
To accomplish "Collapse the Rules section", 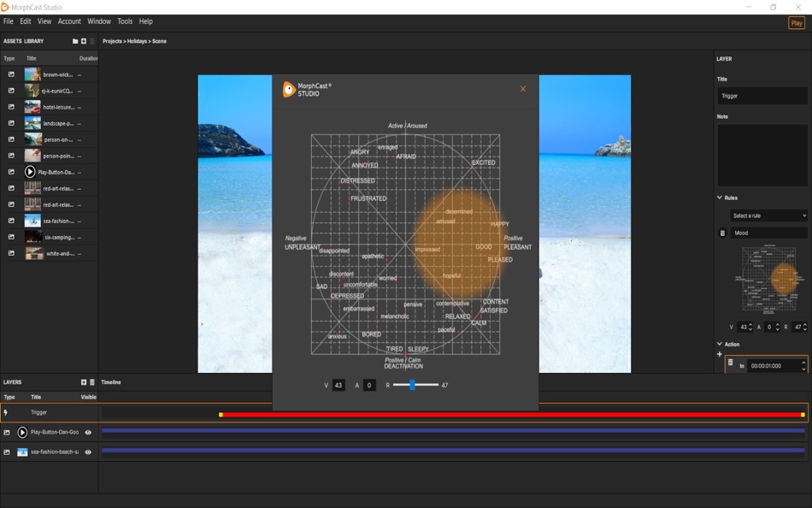I will [x=718, y=198].
